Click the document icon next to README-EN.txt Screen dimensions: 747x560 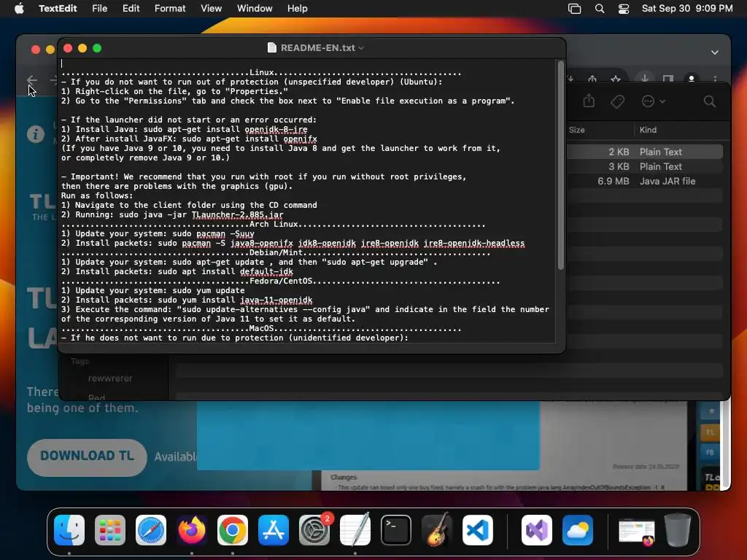272,47
